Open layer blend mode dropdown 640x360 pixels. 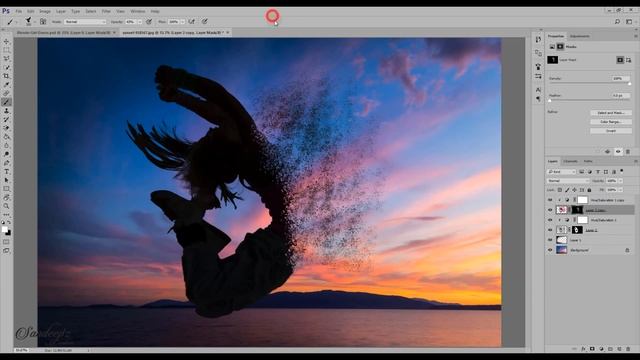click(568, 181)
